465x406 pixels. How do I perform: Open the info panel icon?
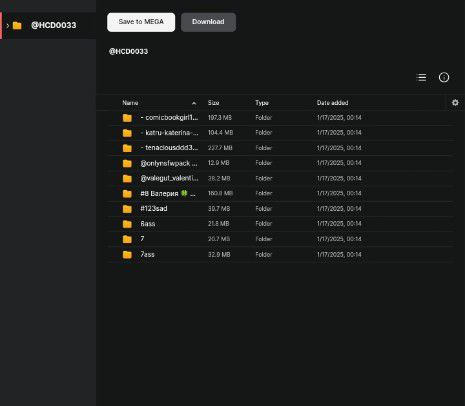[x=444, y=77]
